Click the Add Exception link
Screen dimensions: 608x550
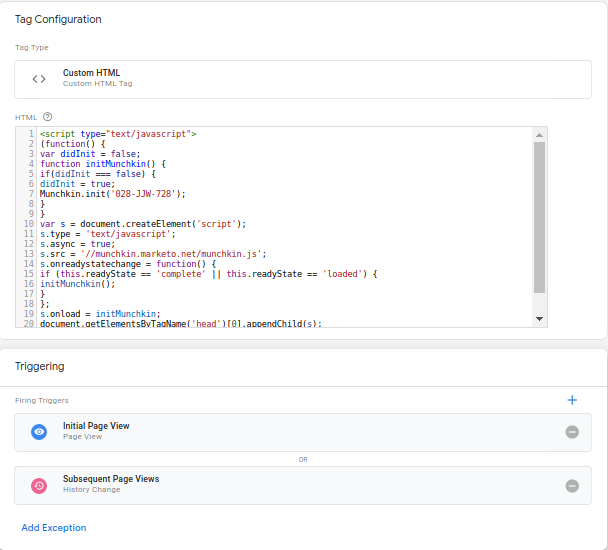click(x=54, y=528)
